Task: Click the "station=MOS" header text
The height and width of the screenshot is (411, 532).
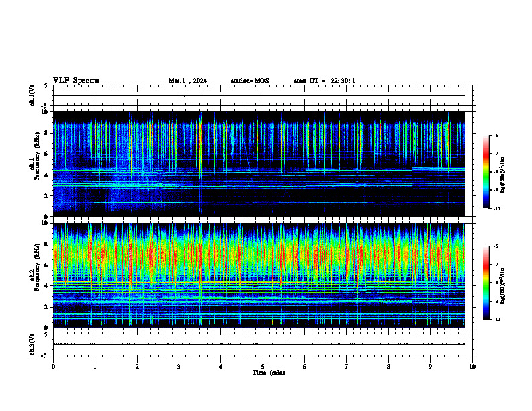Action: pos(250,81)
